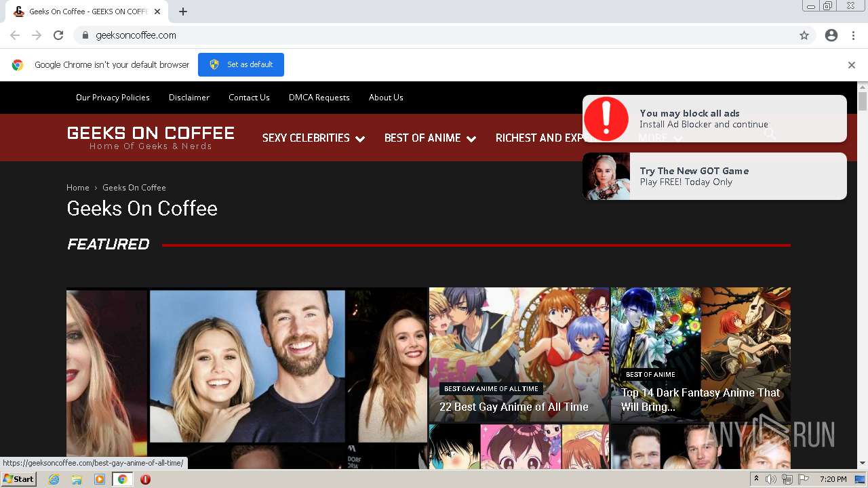Click Try The New GOT Game notification
The image size is (868, 488).
pos(715,176)
